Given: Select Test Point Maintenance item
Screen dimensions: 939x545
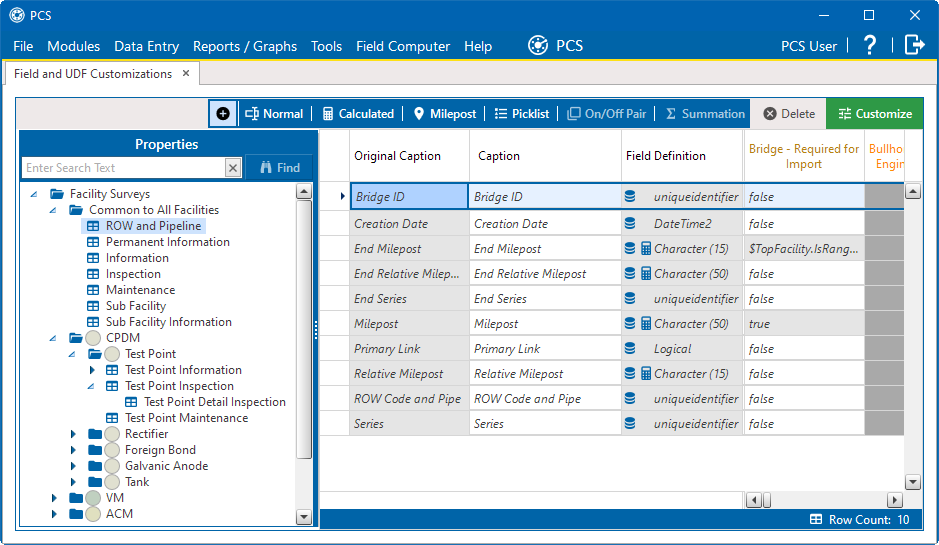Looking at the screenshot, I should 186,418.
